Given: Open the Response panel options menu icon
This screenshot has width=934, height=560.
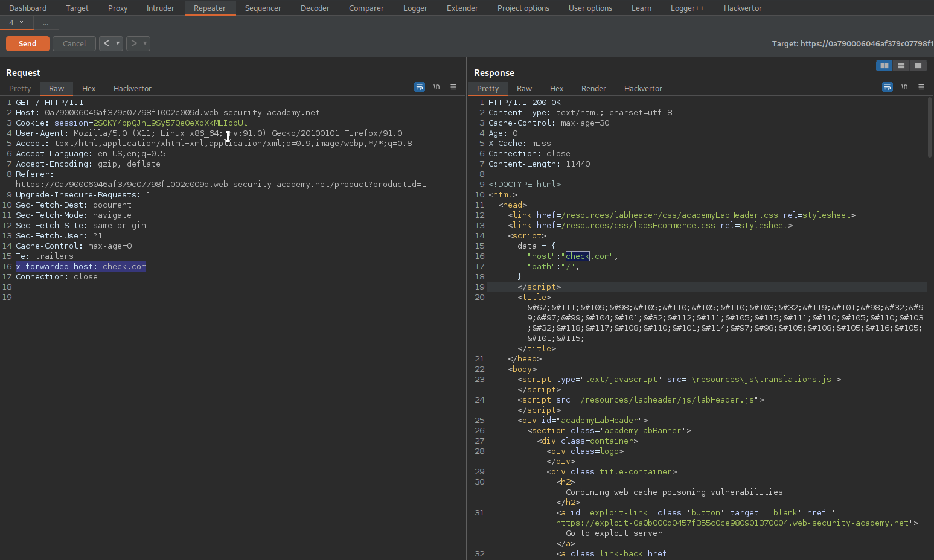Looking at the screenshot, I should (x=921, y=87).
